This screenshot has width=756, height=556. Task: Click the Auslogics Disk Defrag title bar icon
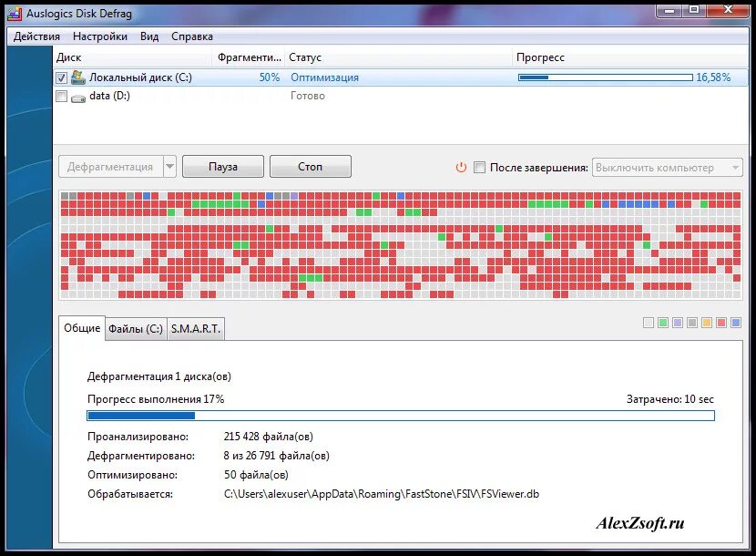[x=15, y=14]
